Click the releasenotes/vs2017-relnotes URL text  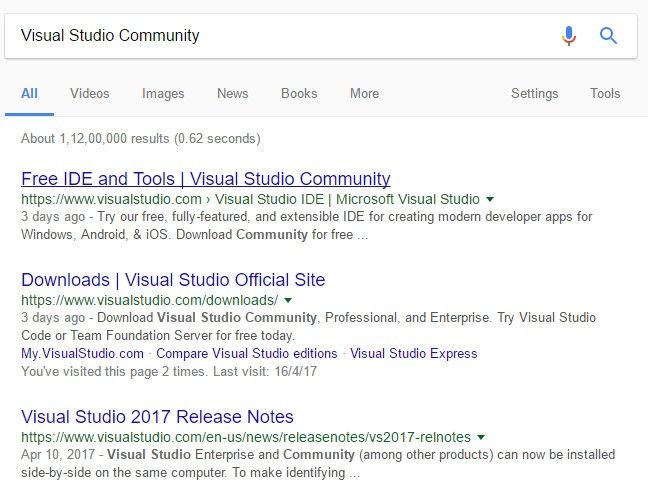tap(246, 437)
